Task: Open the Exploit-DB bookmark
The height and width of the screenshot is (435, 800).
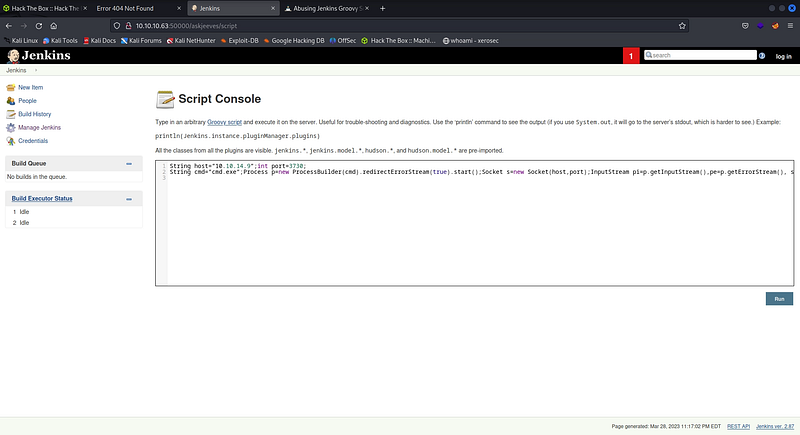Action: 240,41
